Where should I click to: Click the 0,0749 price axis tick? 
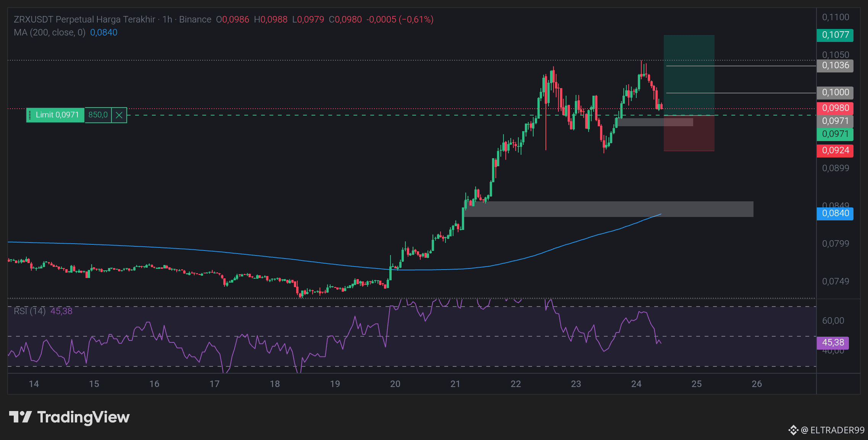pos(836,281)
